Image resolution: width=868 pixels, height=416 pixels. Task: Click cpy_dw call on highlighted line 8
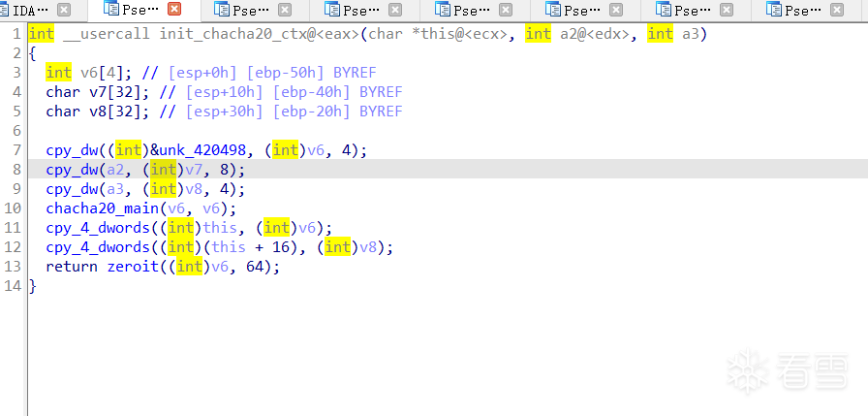pyautogui.click(x=72, y=170)
